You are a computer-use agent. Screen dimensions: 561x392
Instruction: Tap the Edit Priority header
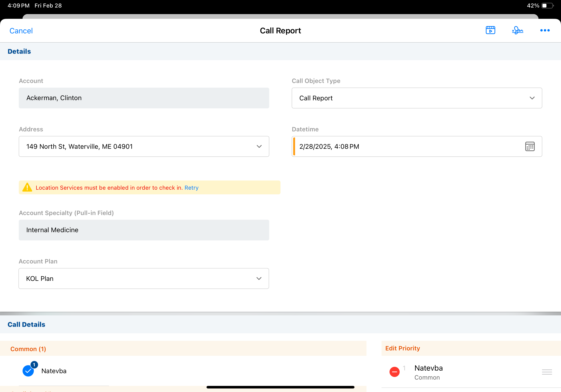402,348
